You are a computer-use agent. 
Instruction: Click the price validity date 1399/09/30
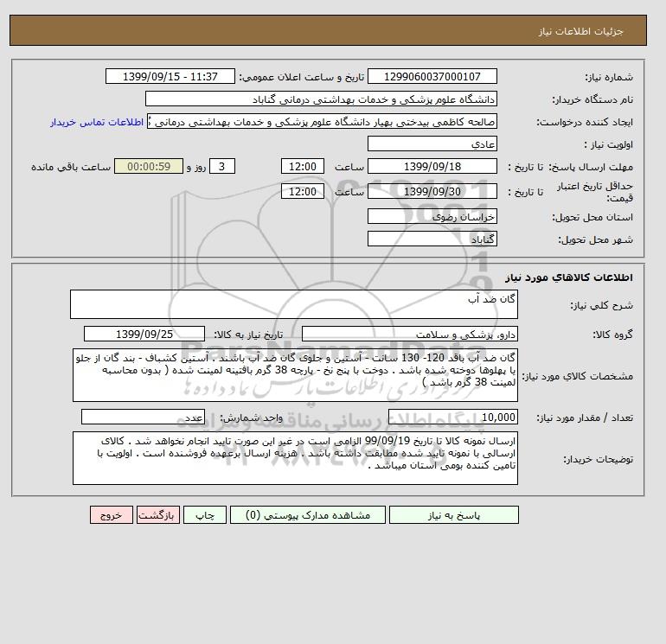[x=432, y=191]
